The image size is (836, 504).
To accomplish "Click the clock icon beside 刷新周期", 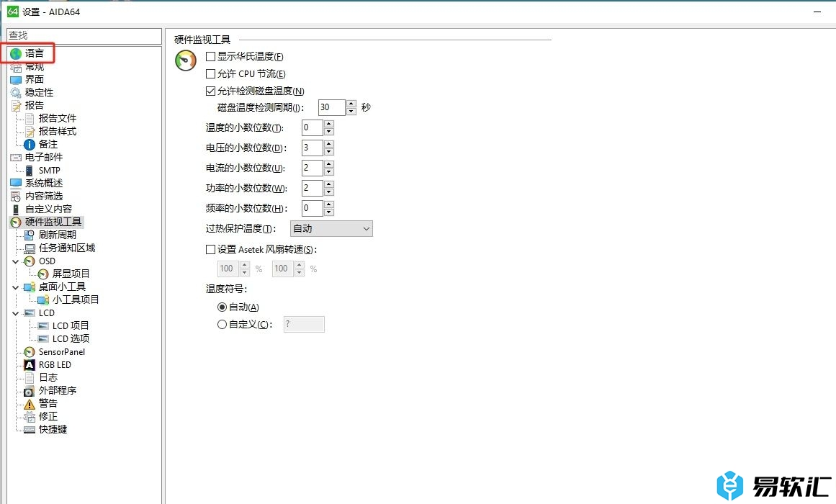I will (x=30, y=235).
